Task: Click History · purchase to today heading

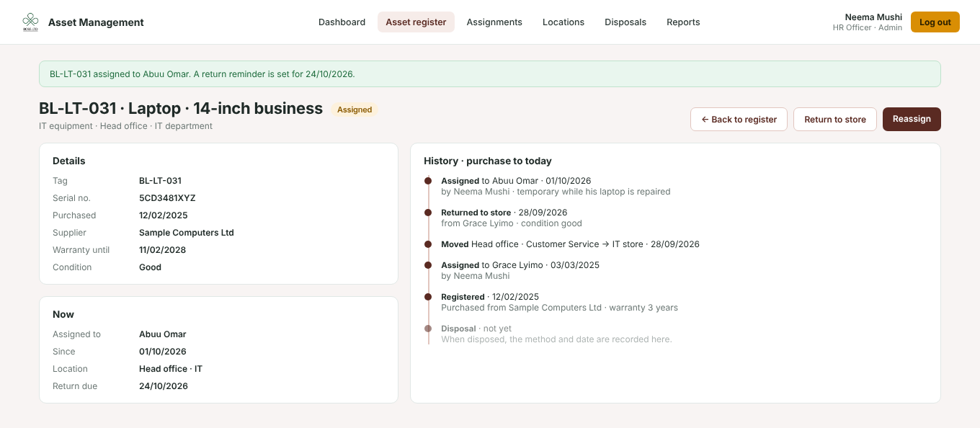Action: [x=488, y=161]
